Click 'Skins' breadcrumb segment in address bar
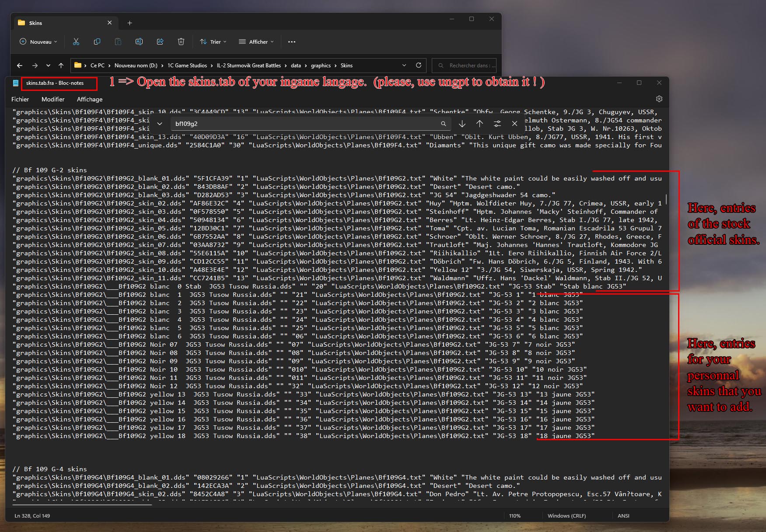 346,66
